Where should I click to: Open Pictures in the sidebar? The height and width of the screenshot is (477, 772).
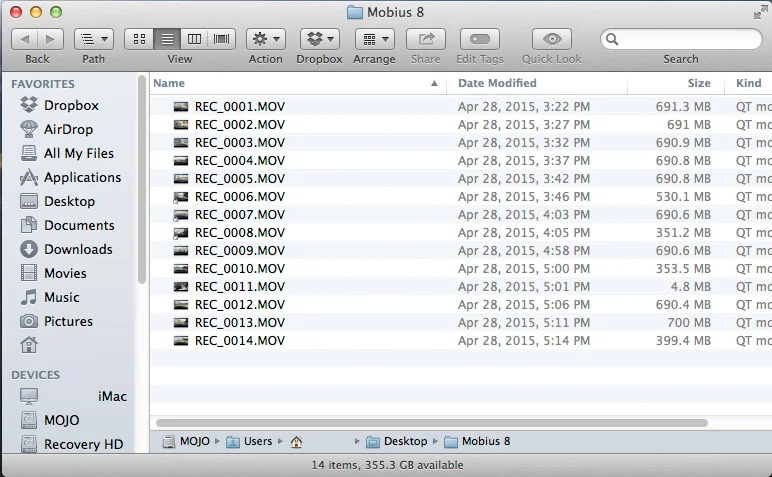pyautogui.click(x=69, y=321)
